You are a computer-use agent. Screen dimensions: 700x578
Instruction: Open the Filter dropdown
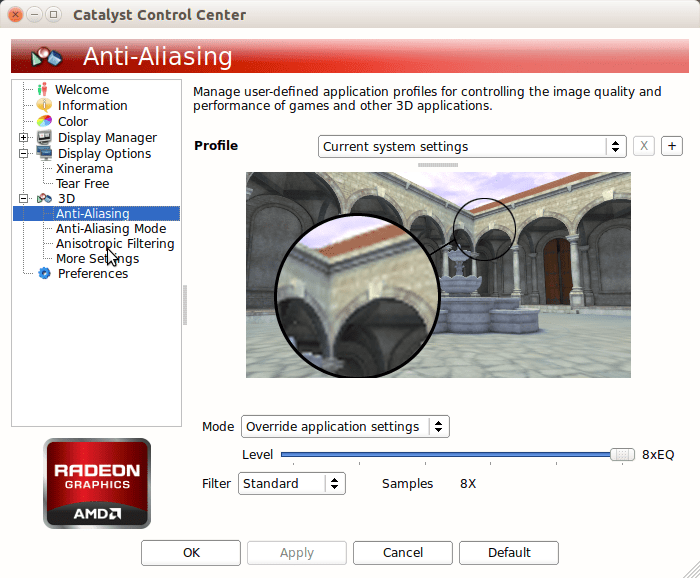[x=292, y=484]
